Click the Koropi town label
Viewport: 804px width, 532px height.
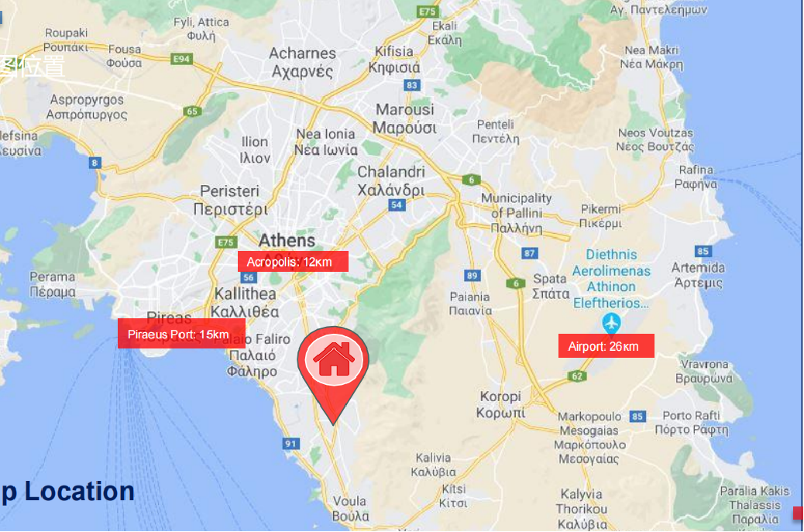point(500,404)
